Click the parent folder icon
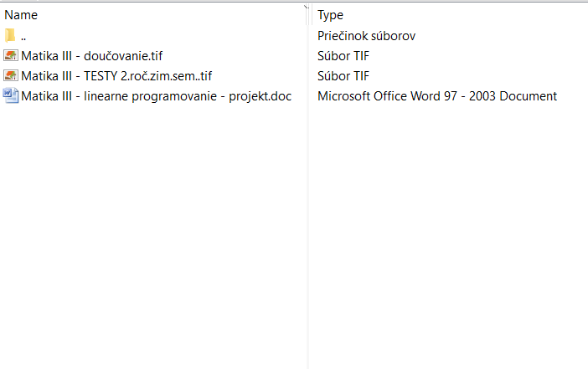 (x=10, y=36)
